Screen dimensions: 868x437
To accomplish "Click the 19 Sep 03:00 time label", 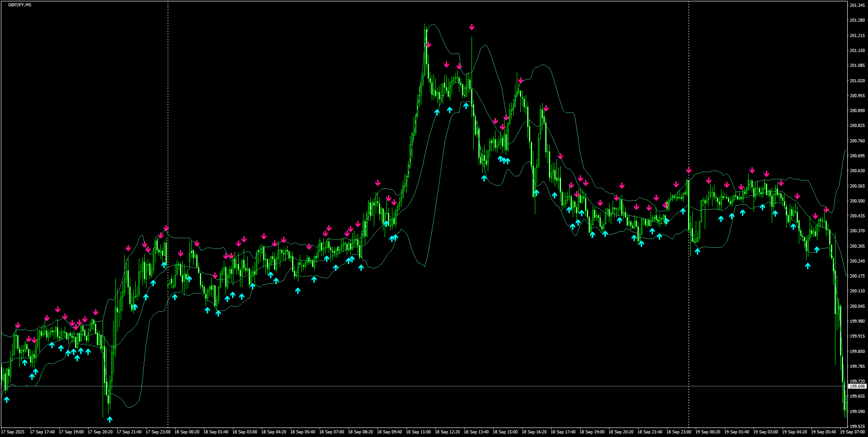I will [765, 432].
